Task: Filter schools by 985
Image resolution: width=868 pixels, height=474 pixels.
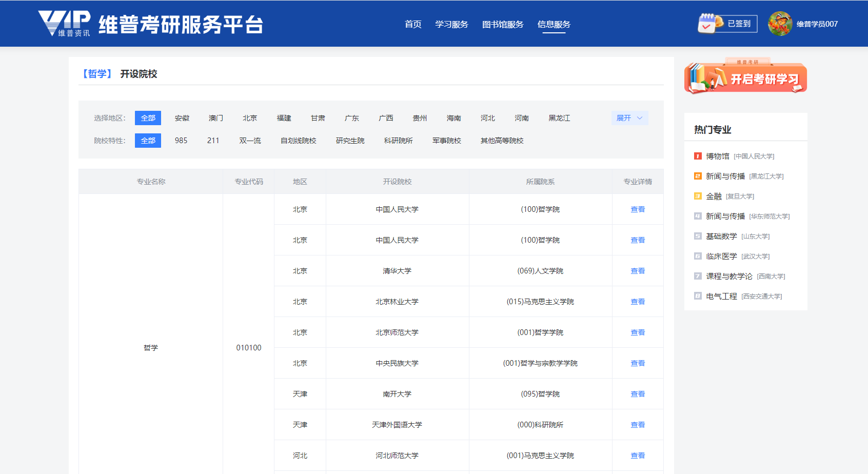Action: pyautogui.click(x=181, y=141)
